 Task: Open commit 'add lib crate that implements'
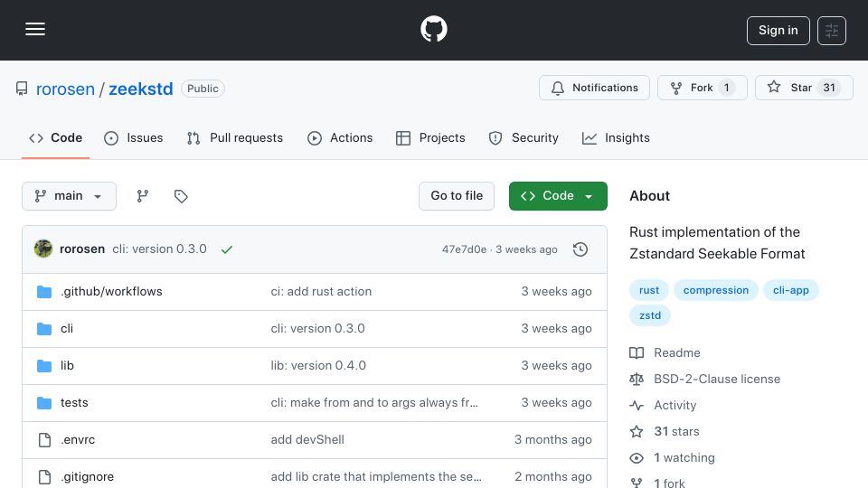(x=376, y=477)
